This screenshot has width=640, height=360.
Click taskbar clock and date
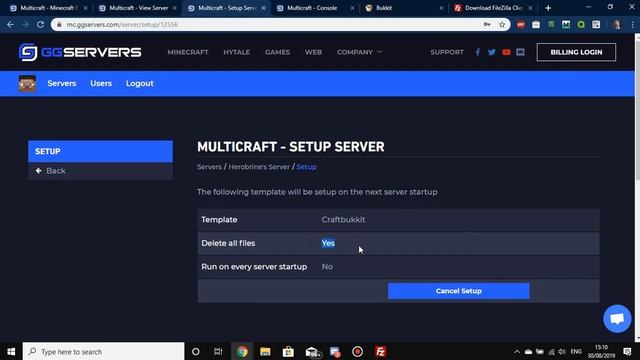click(601, 351)
